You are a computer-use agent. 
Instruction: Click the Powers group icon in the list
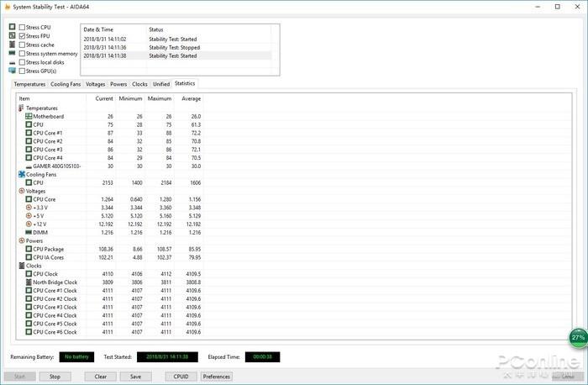tap(22, 240)
